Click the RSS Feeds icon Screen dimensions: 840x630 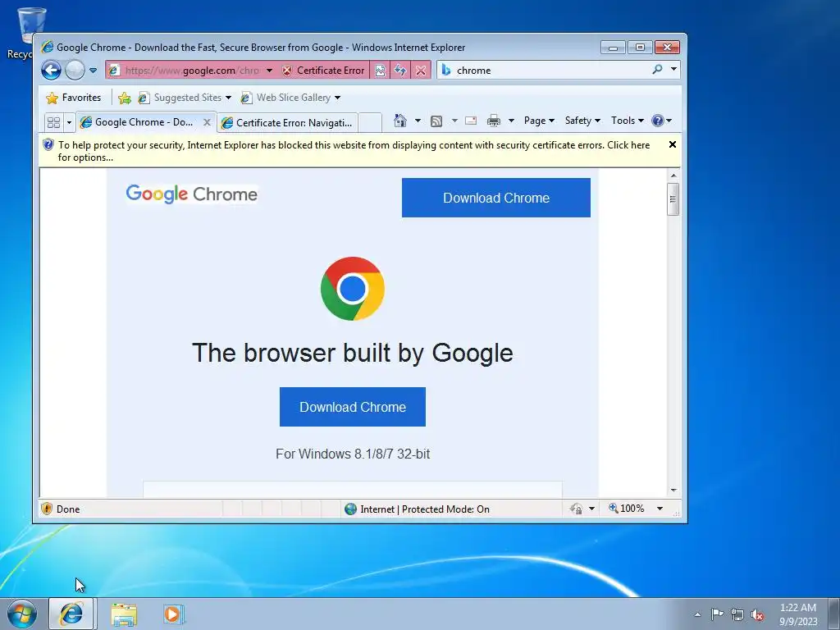pos(436,121)
